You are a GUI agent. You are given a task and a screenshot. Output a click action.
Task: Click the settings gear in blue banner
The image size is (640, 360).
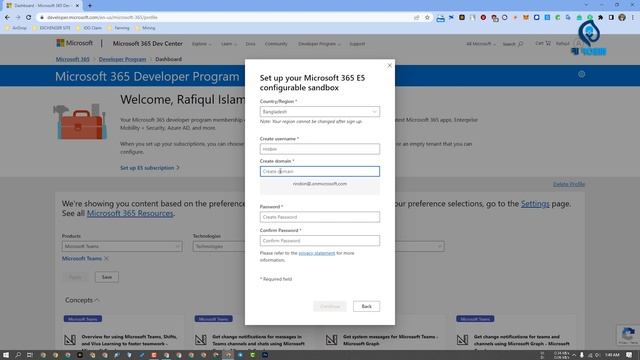click(582, 74)
